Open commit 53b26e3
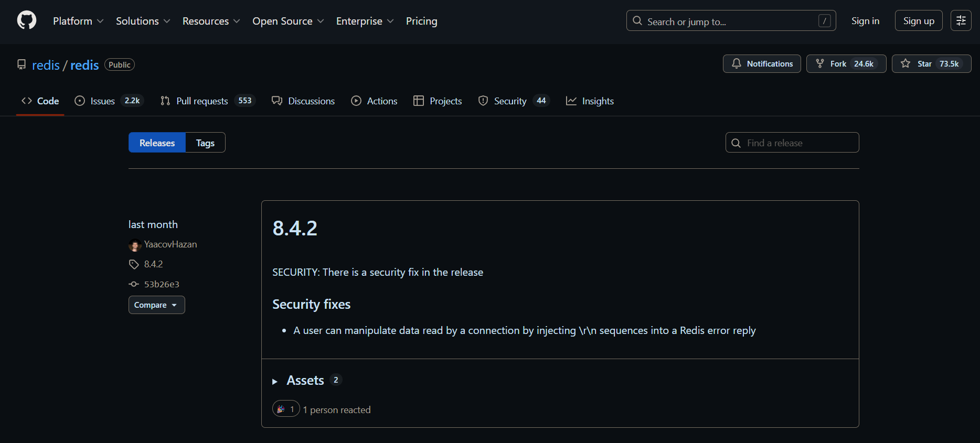 (x=162, y=284)
